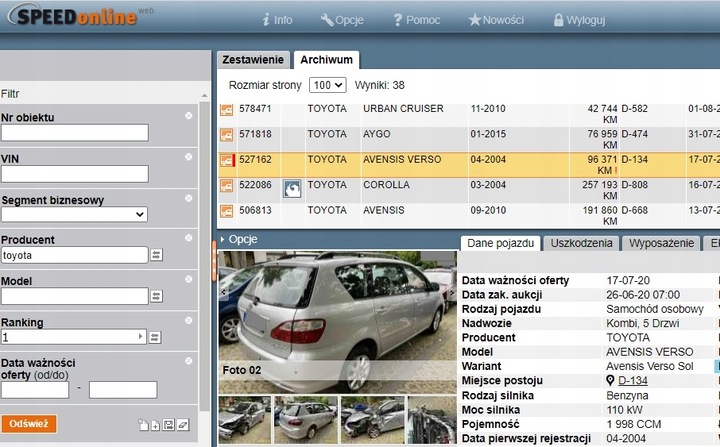Toggle the round button next to VIN filter
The height and width of the screenshot is (447, 720).
(188, 156)
